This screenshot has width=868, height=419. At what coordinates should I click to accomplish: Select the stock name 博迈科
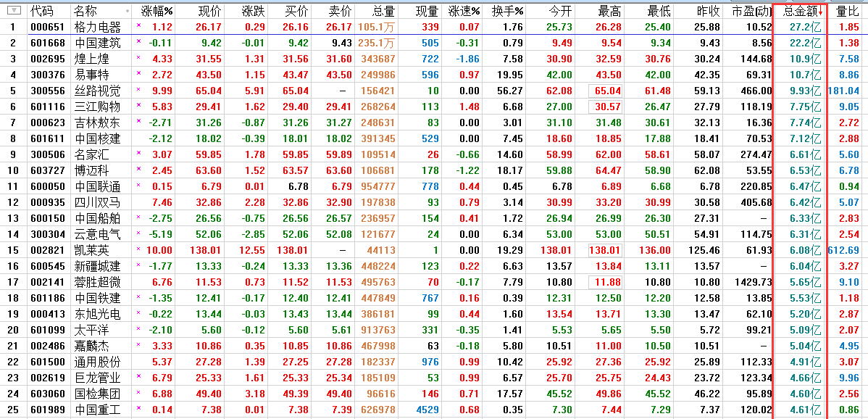tap(91, 170)
